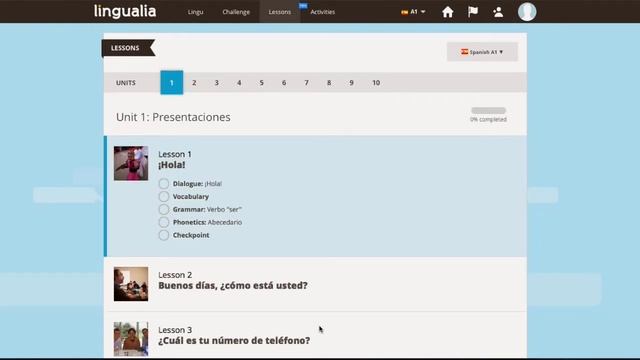Select the Lessons menu item
The image size is (640, 360).
point(280,12)
